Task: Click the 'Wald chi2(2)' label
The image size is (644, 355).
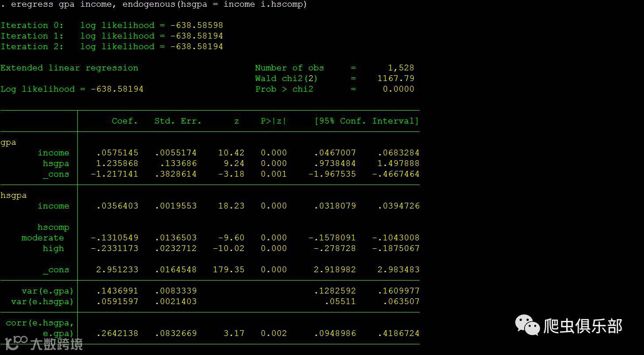Action: coord(287,78)
